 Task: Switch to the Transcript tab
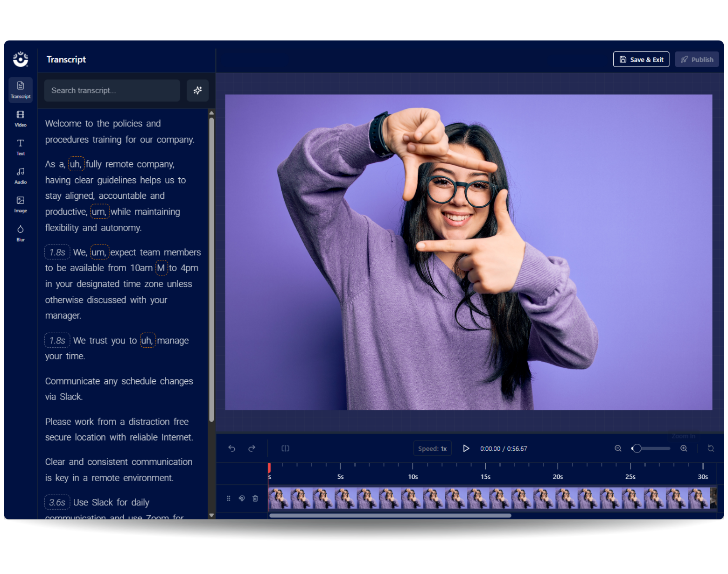pyautogui.click(x=21, y=89)
